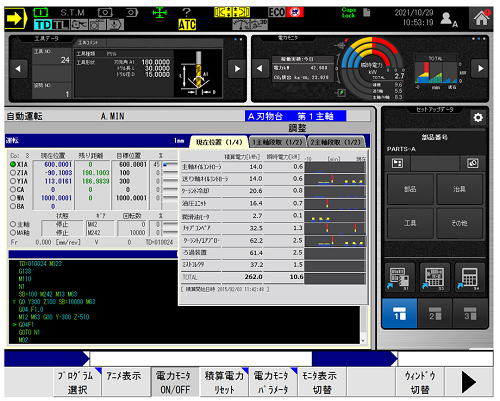Image resolution: width=500 pixels, height=401 pixels.
Task: Go to the home screen icon
Action: [481, 18]
